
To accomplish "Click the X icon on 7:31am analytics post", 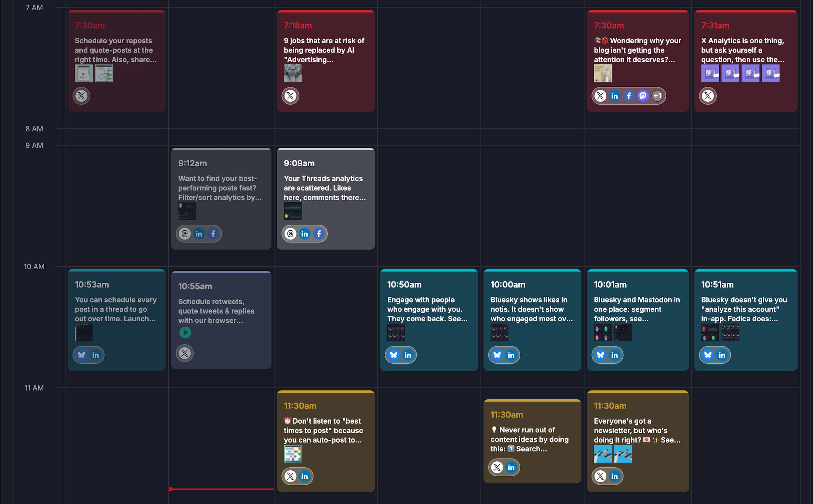I will click(x=708, y=96).
